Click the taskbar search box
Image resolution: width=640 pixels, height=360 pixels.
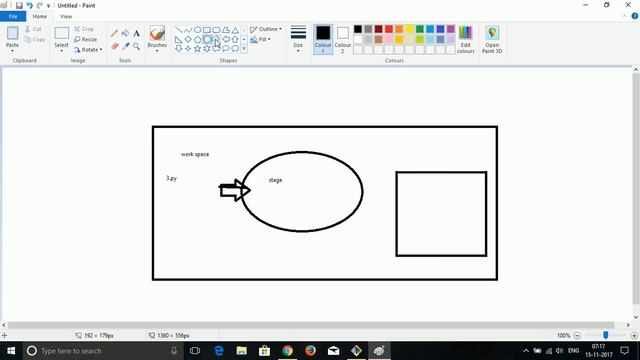click(x=102, y=351)
